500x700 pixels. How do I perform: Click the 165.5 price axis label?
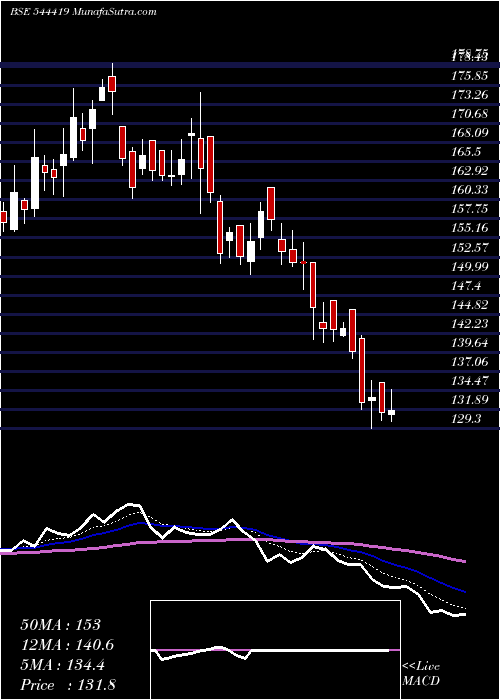point(467,152)
